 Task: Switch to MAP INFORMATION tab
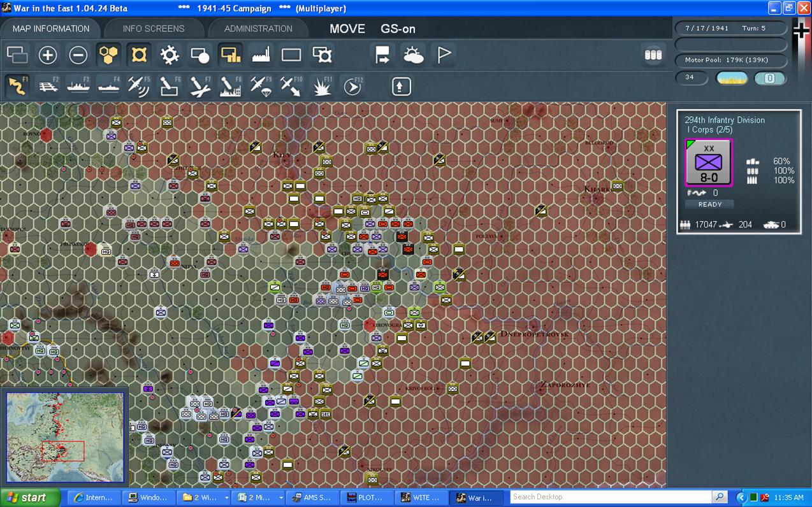[x=51, y=29]
